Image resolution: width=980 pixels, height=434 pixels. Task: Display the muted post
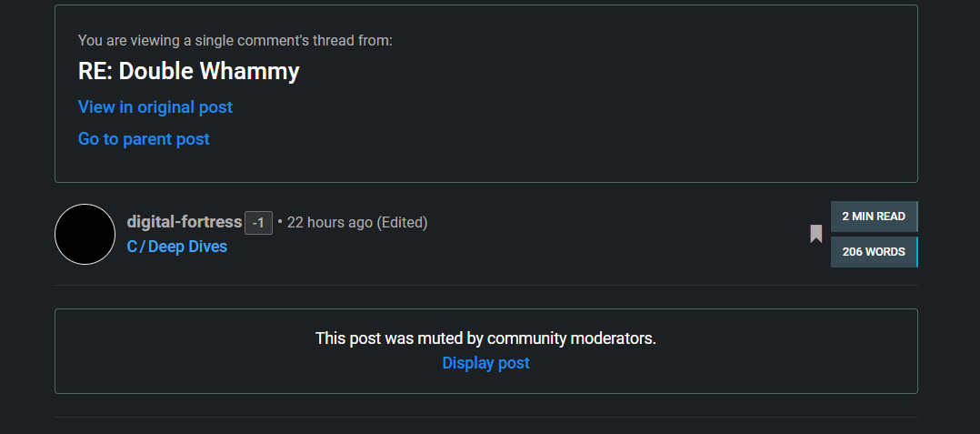pyautogui.click(x=485, y=363)
